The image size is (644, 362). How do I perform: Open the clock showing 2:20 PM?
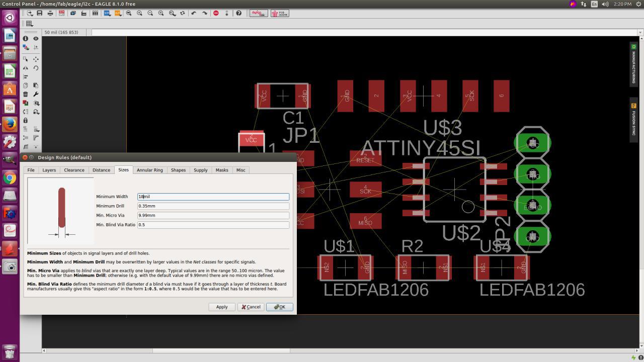[622, 4]
